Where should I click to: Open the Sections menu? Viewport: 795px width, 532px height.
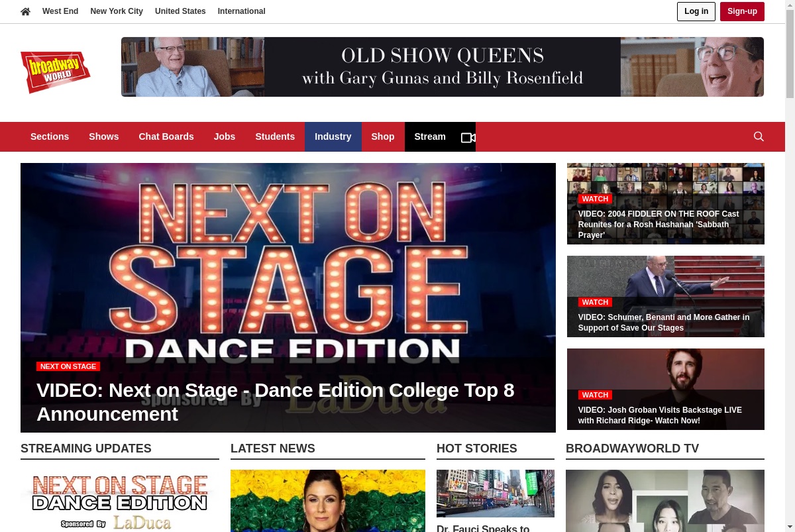[x=50, y=136]
